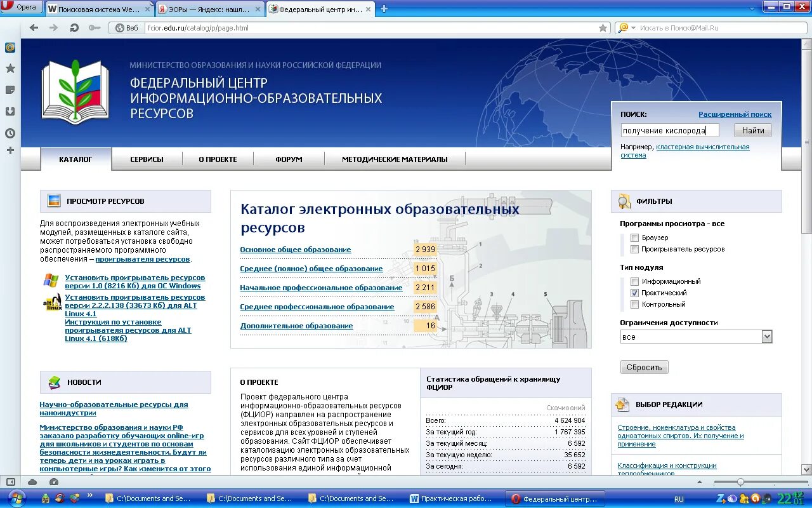Image resolution: width=812 pixels, height=508 pixels.
Task: Open the проигрывателя ресурсов inline link
Action: [143, 259]
